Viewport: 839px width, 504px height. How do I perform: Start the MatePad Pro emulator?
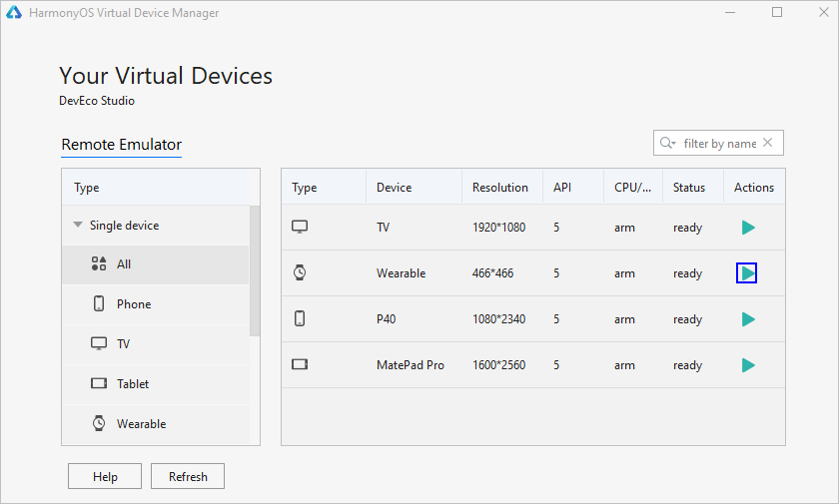[x=747, y=365]
